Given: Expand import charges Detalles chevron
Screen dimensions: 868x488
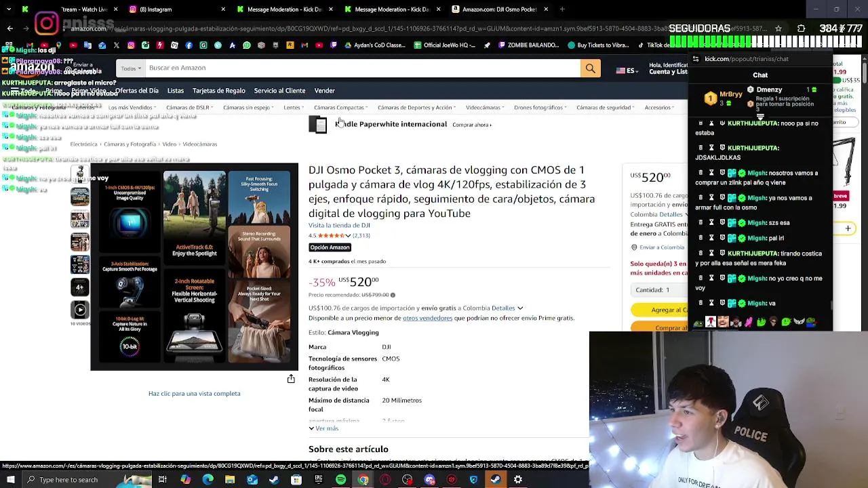Looking at the screenshot, I should click(520, 308).
